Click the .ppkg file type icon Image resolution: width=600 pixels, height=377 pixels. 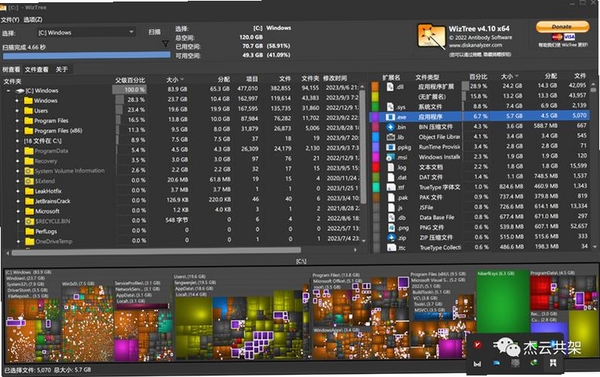click(x=390, y=147)
